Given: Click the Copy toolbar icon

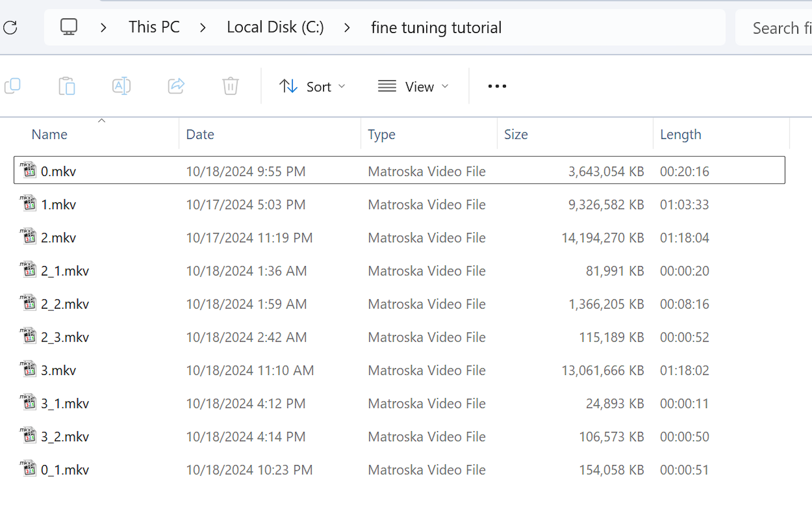Looking at the screenshot, I should (13, 86).
